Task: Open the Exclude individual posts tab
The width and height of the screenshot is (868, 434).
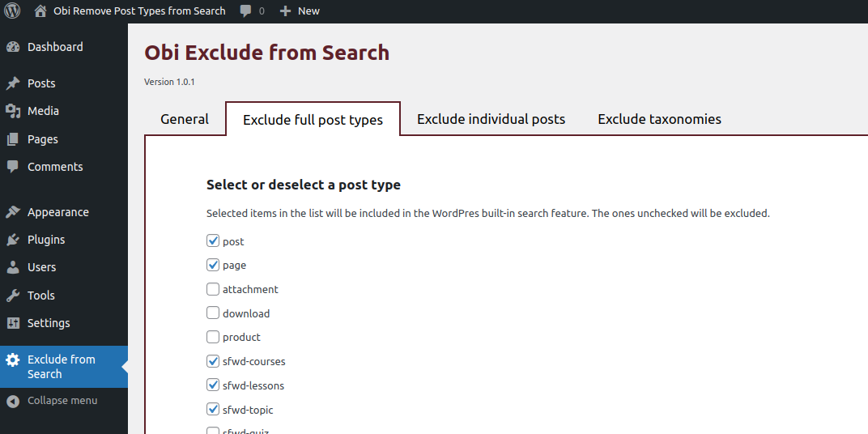Action: [491, 119]
